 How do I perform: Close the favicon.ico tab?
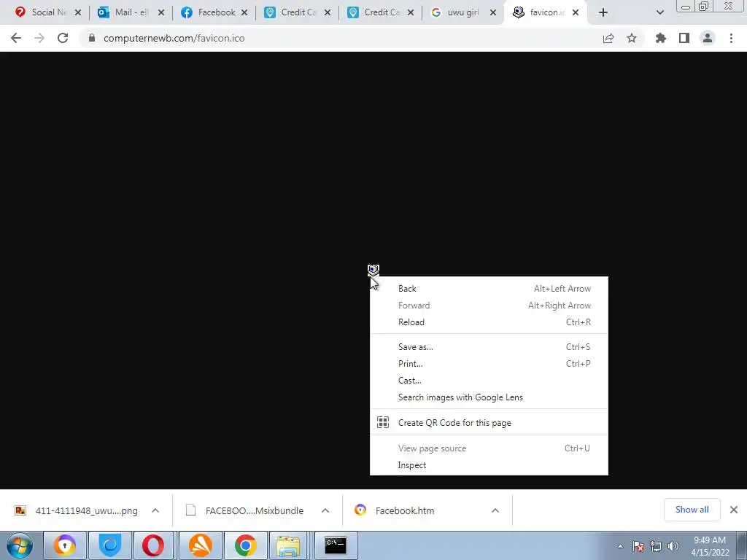(576, 12)
